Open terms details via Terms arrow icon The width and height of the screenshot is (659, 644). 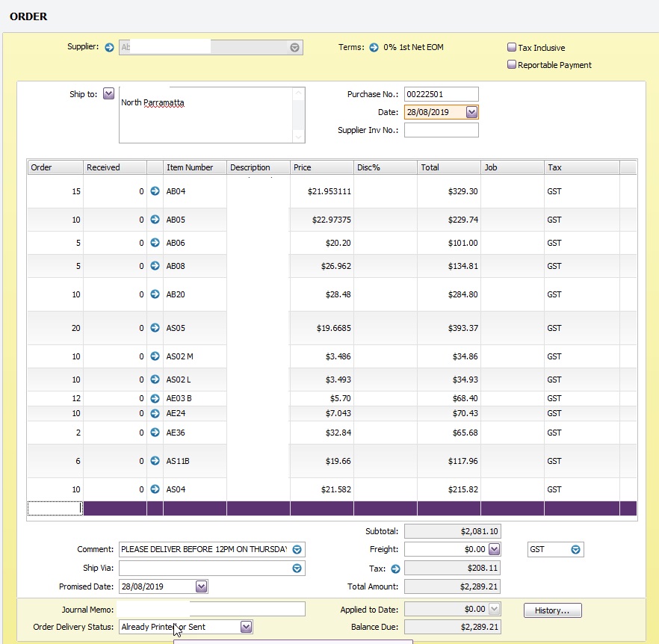pyautogui.click(x=374, y=47)
